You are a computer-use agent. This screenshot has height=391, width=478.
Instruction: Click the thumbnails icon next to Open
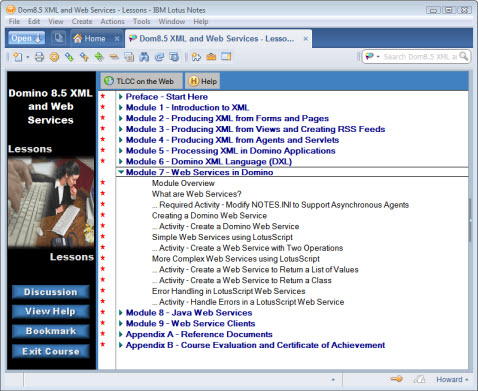pos(59,38)
